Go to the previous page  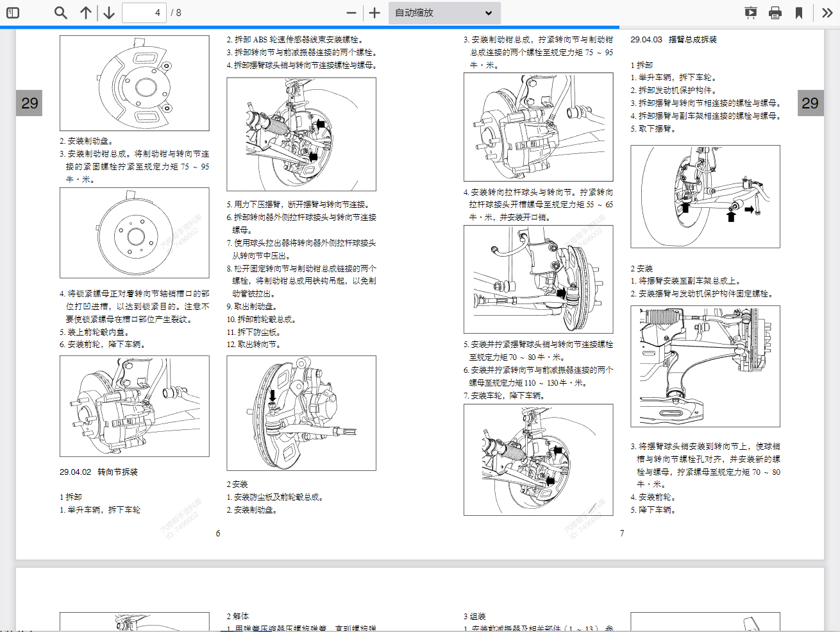click(86, 12)
